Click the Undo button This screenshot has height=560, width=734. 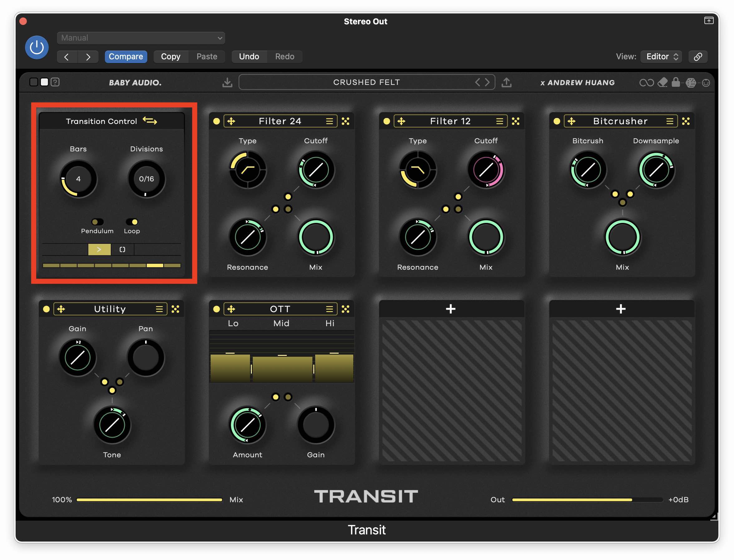tap(249, 57)
